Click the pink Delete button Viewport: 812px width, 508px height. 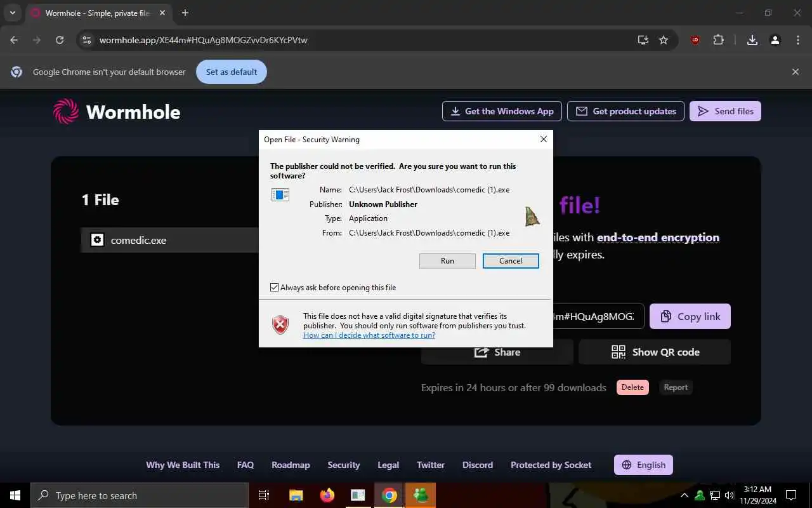632,387
